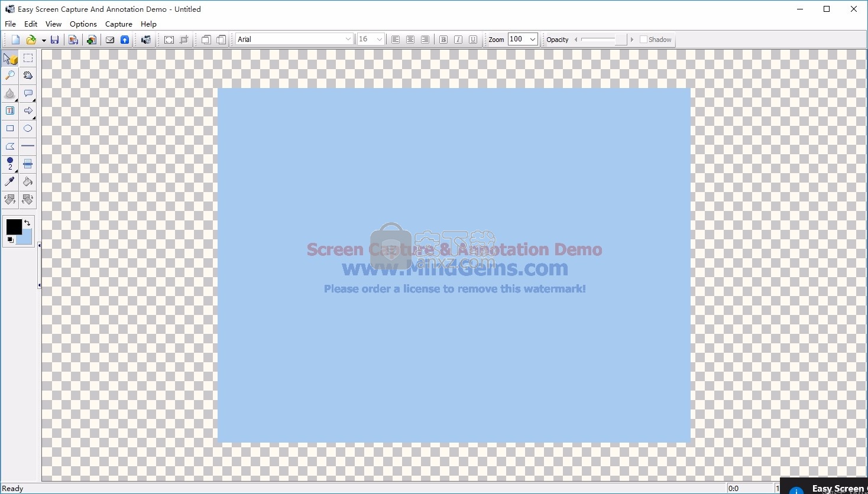Viewport: 868px width, 494px height.
Task: Click the screen capture camera icon
Action: click(146, 40)
